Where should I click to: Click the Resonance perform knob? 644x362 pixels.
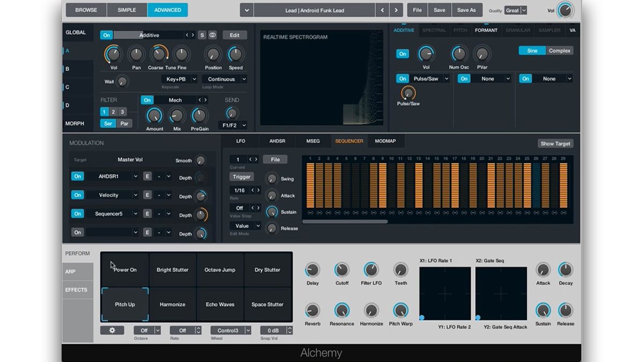342,311
